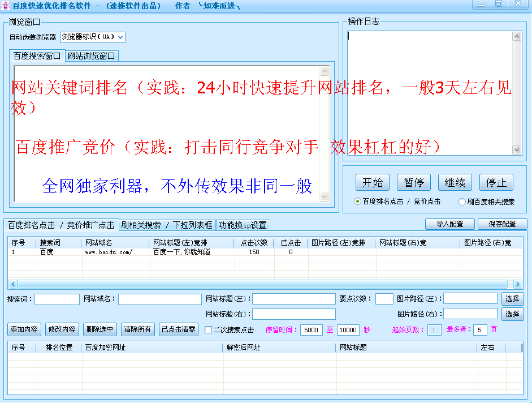
Task: Minimize the application window
Action: [x=481, y=5]
